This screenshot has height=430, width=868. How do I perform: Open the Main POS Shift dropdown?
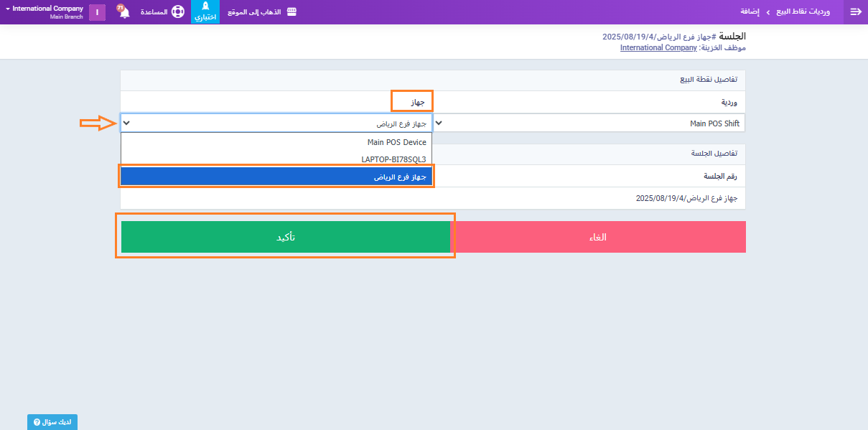coord(589,123)
